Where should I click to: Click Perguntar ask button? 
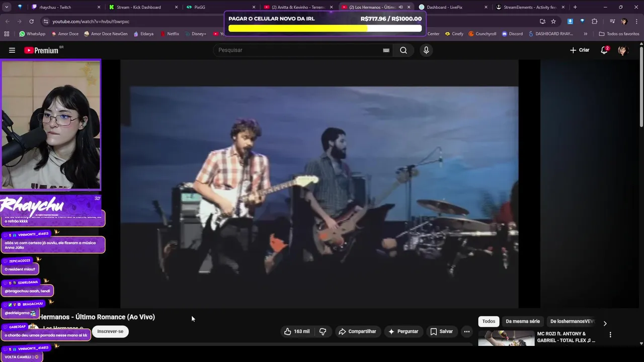pos(403,331)
